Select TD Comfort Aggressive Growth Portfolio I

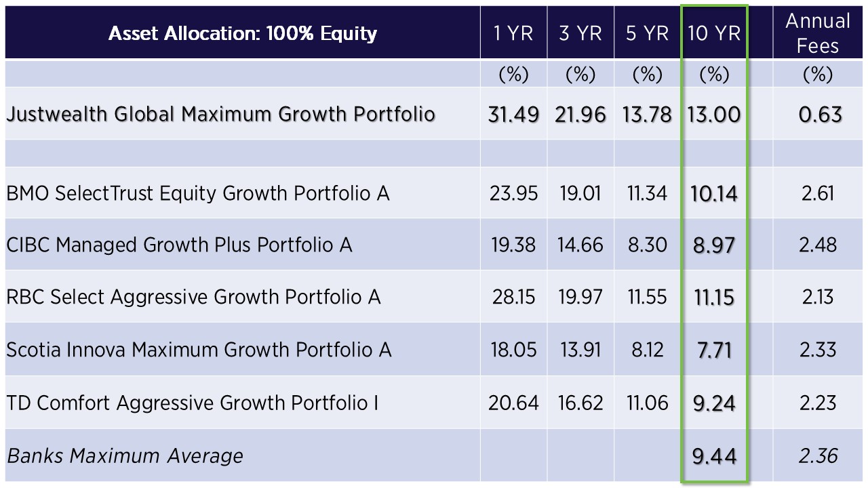(193, 403)
